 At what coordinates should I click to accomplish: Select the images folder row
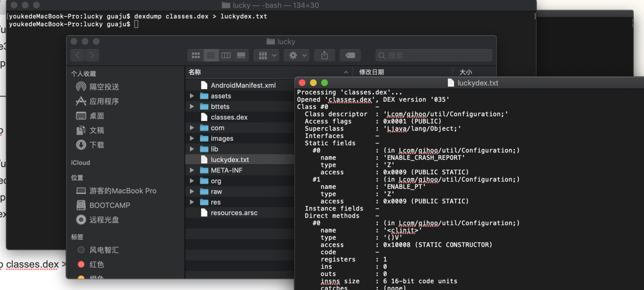[240, 139]
